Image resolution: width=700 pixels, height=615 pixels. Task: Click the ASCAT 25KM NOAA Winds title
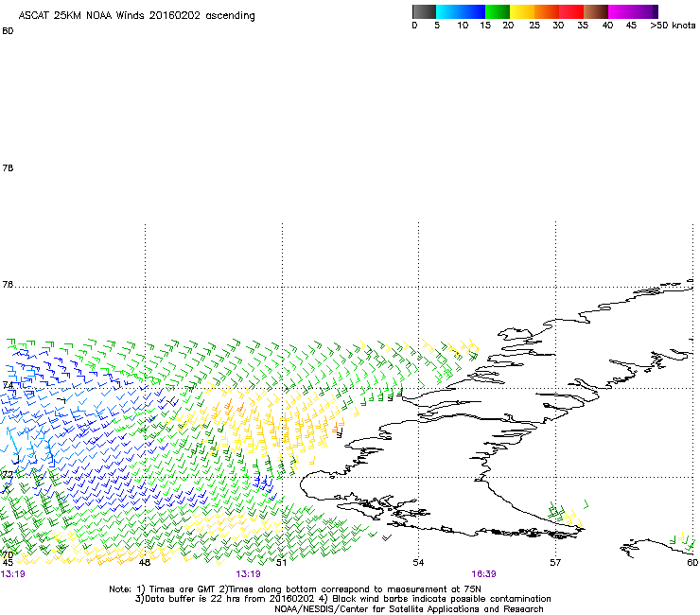[136, 16]
